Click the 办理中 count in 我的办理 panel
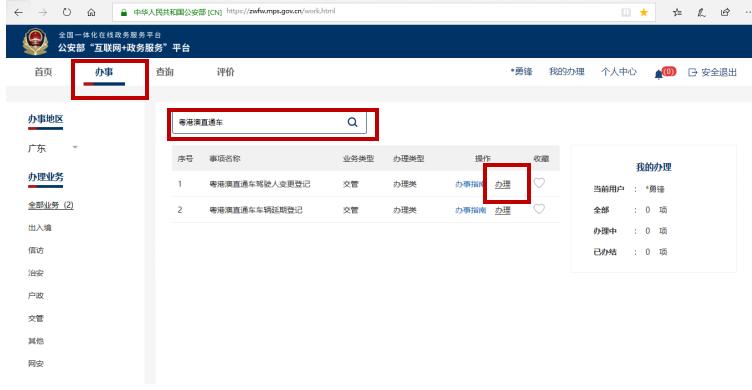The image size is (752, 390). (647, 231)
